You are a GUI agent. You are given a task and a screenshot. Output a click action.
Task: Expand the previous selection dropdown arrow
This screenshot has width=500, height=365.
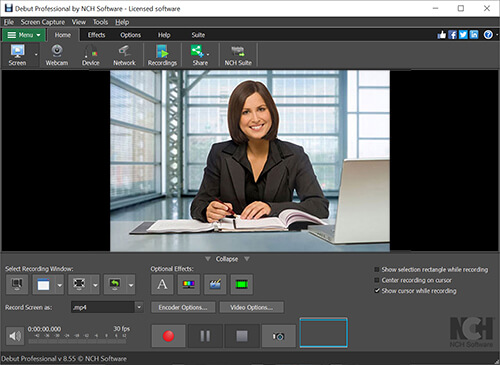(x=131, y=285)
